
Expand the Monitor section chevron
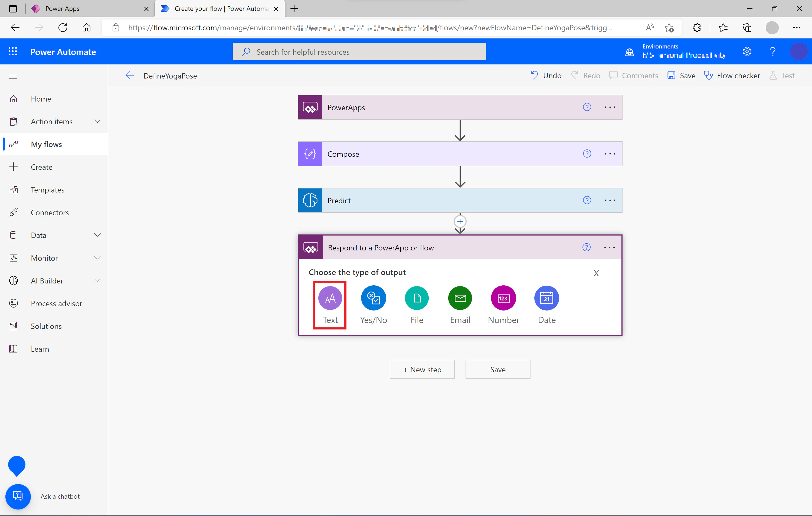pos(97,258)
